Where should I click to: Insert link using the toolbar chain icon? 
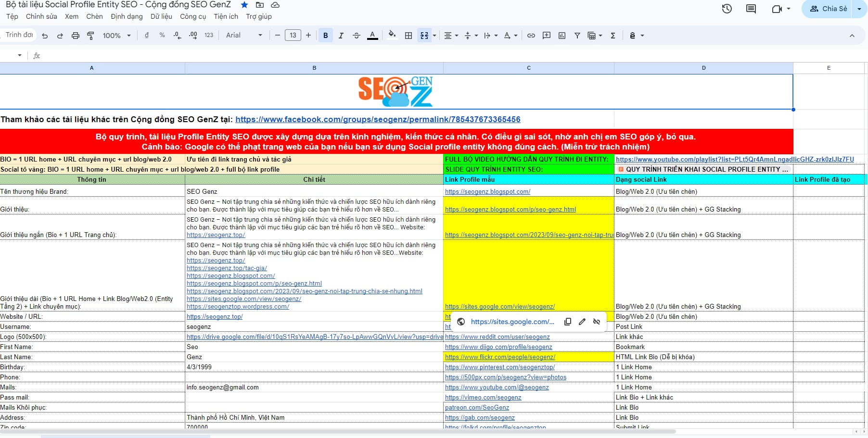pos(531,36)
